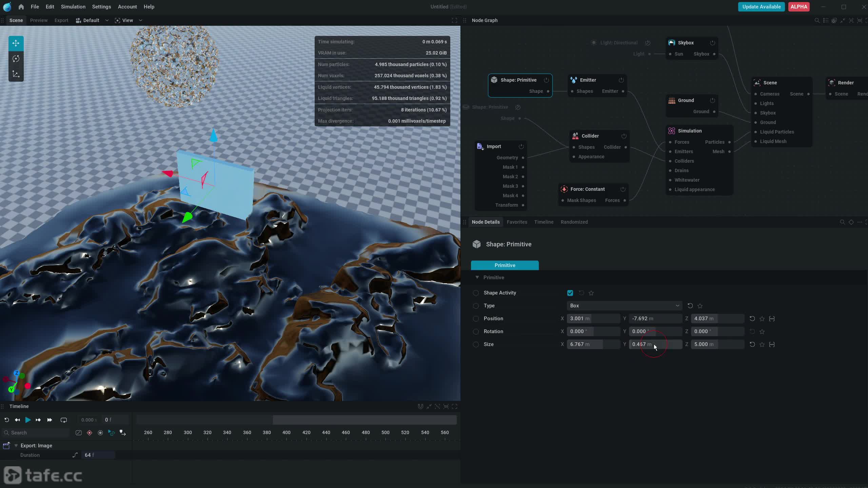Toggle the Position keyframe circle

476,319
